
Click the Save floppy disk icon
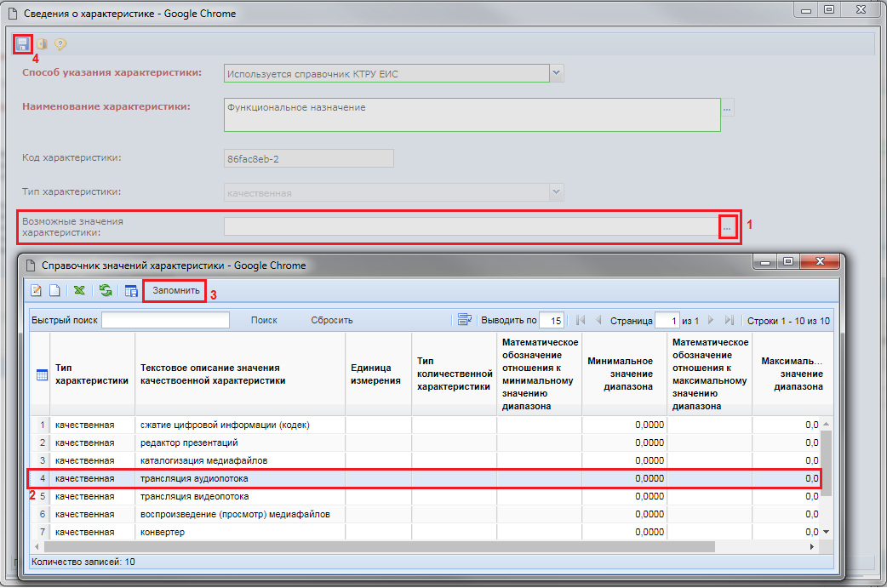pyautogui.click(x=23, y=43)
